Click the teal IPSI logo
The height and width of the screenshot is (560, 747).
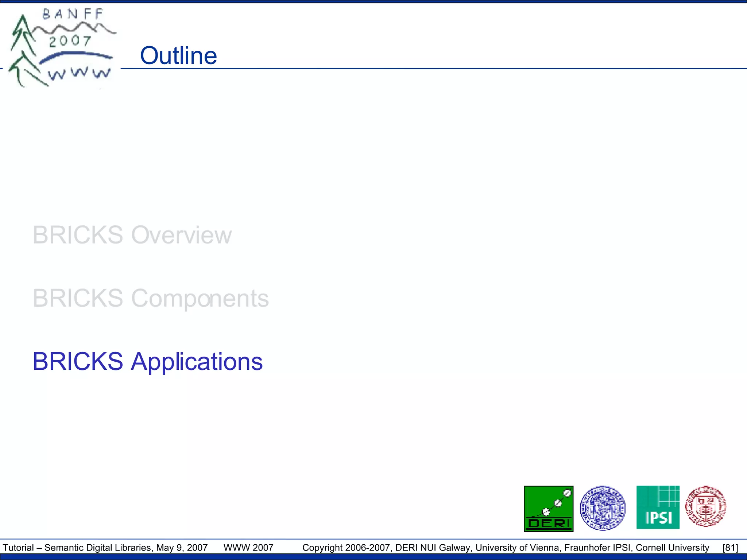658,507
